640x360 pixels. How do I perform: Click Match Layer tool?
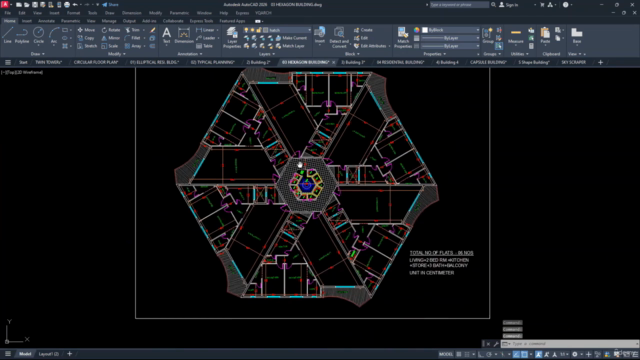pos(289,46)
